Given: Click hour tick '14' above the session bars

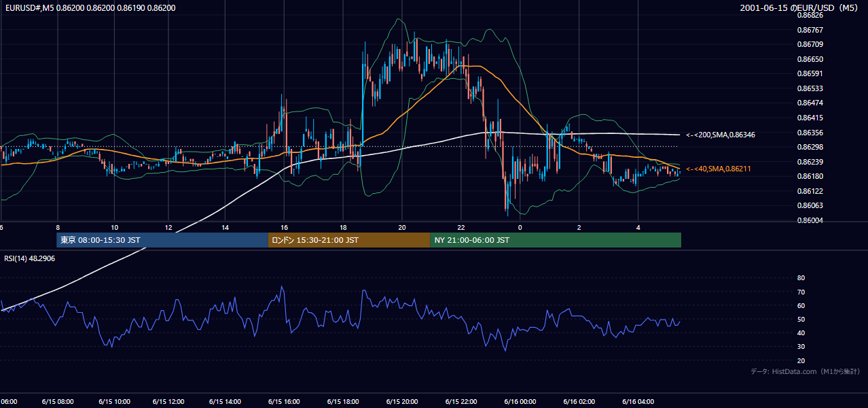Looking at the screenshot, I should coord(225,227).
